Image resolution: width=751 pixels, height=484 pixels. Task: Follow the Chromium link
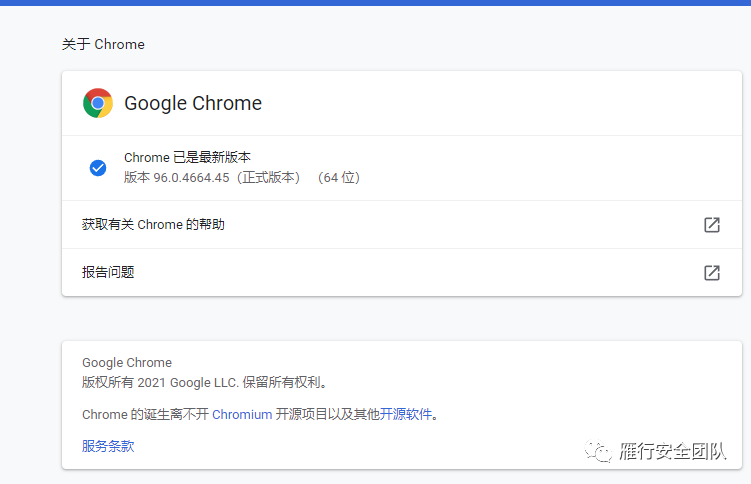[x=242, y=414]
